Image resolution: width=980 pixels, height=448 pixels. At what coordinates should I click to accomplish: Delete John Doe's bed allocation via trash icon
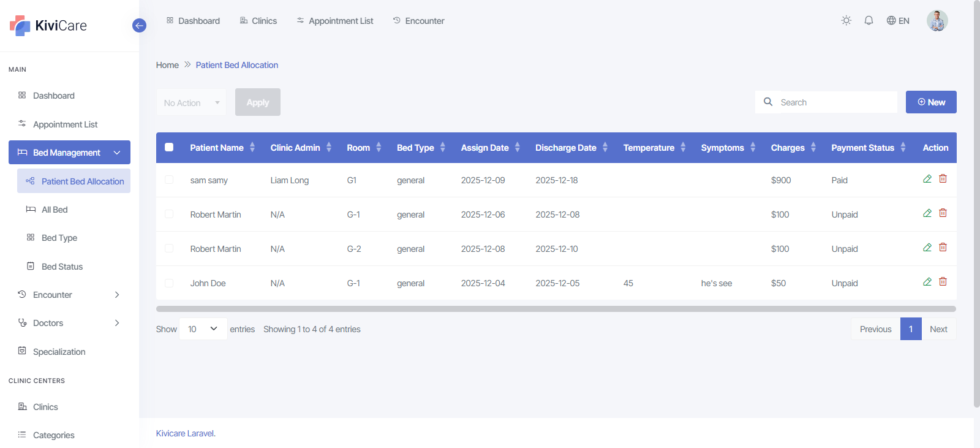coord(943,282)
